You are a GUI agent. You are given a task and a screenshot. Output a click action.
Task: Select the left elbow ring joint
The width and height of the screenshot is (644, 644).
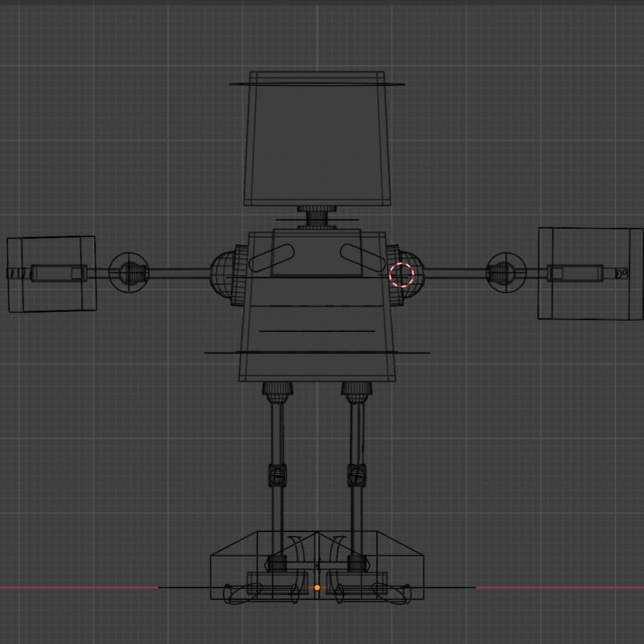pos(129,273)
